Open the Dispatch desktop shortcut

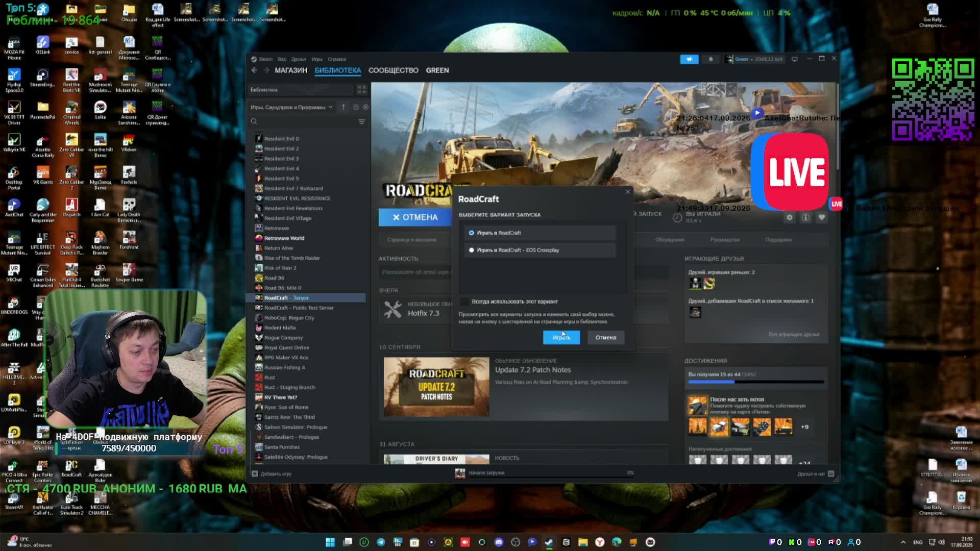[x=71, y=208]
